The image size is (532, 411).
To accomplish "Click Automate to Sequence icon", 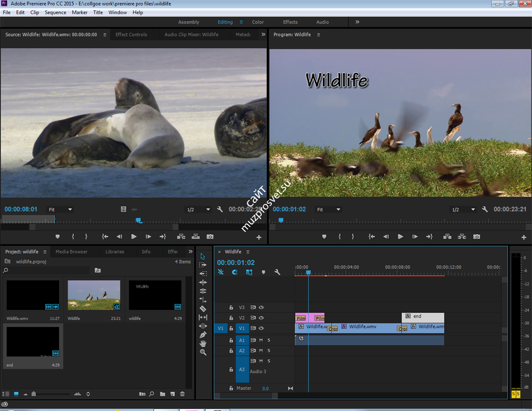I will [x=143, y=394].
